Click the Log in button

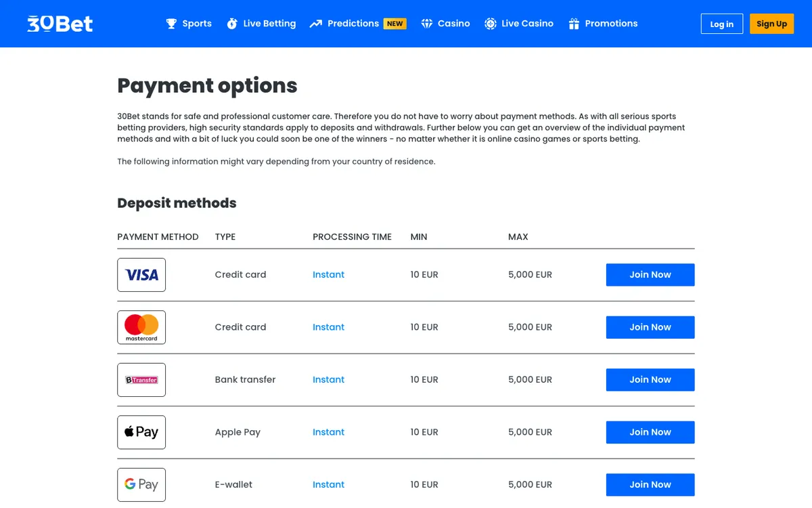point(722,24)
